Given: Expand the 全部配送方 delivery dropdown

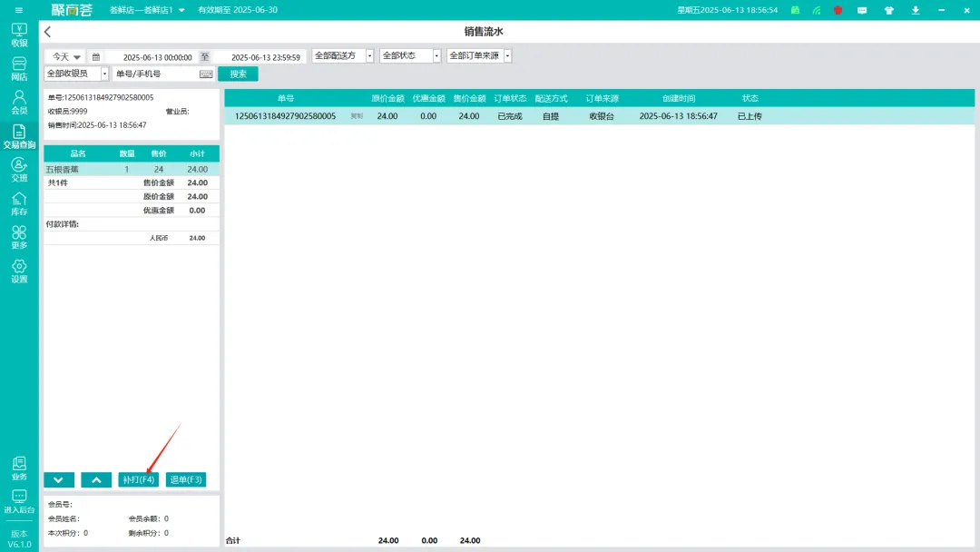Looking at the screenshot, I should 343,55.
